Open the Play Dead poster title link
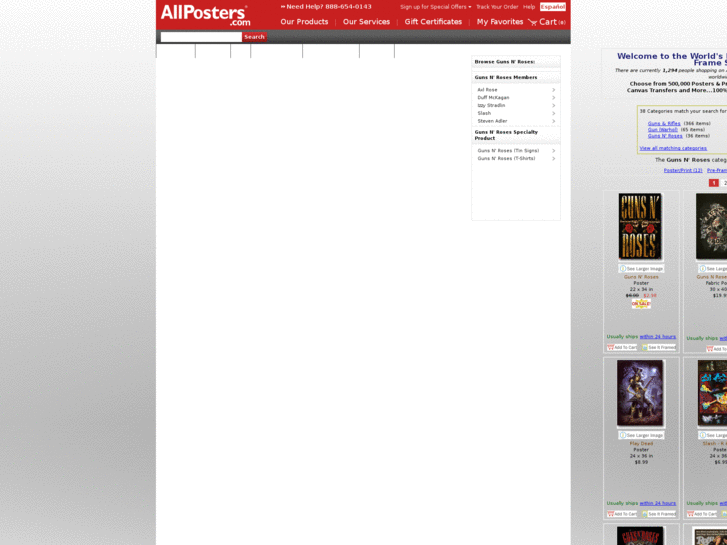The image size is (727, 545). tap(641, 443)
